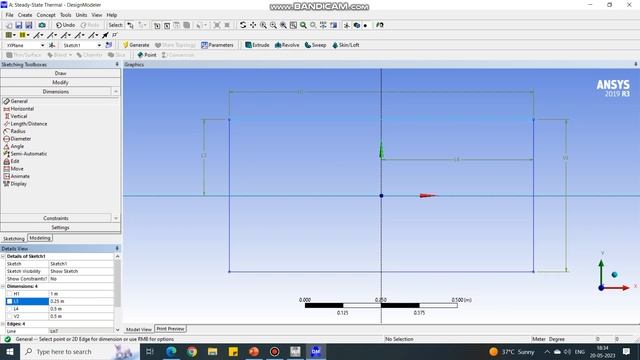Open the View menu
This screenshot has width=640, height=360.
(97, 15)
